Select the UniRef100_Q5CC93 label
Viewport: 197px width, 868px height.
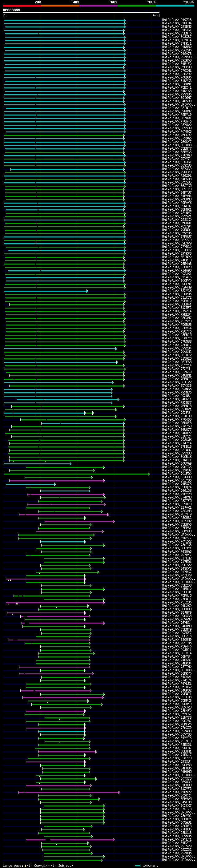(x=177, y=67)
